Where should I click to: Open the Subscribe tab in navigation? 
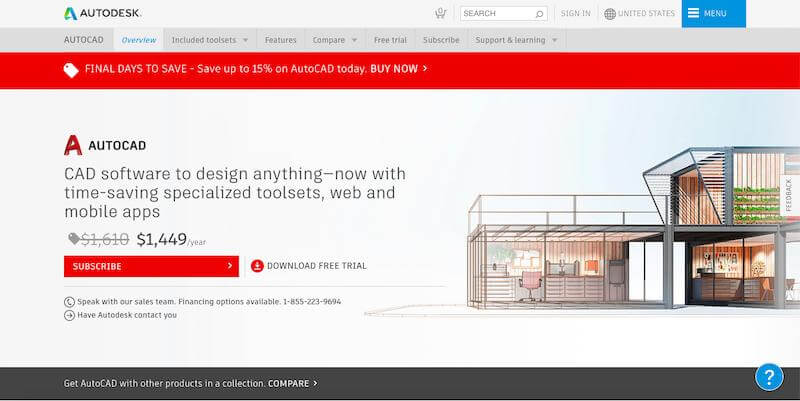pyautogui.click(x=441, y=40)
